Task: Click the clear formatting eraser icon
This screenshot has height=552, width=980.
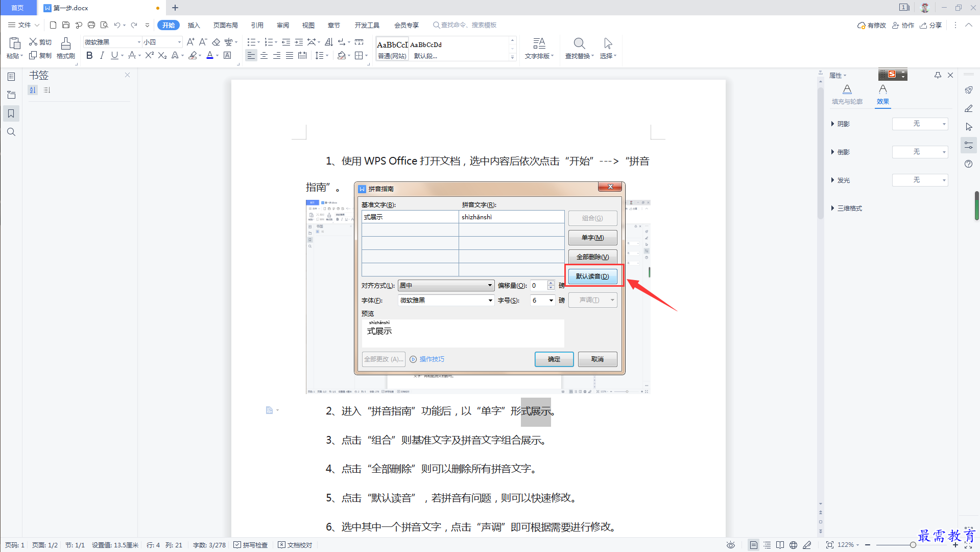Action: (216, 42)
